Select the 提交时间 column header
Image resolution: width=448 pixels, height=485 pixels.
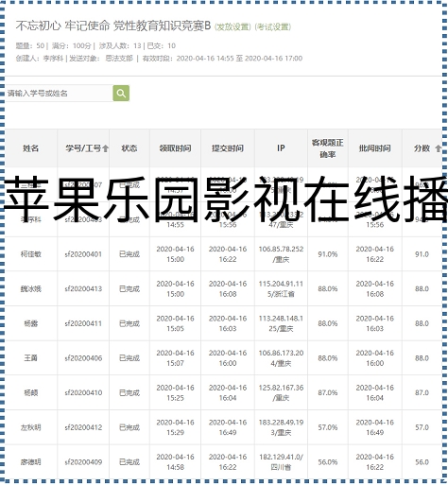228,148
